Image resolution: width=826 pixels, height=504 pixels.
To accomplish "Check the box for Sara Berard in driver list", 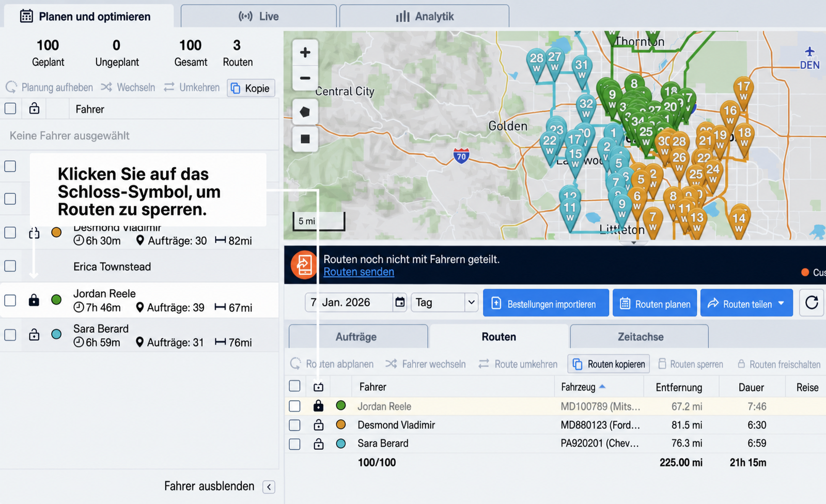I will 10,335.
